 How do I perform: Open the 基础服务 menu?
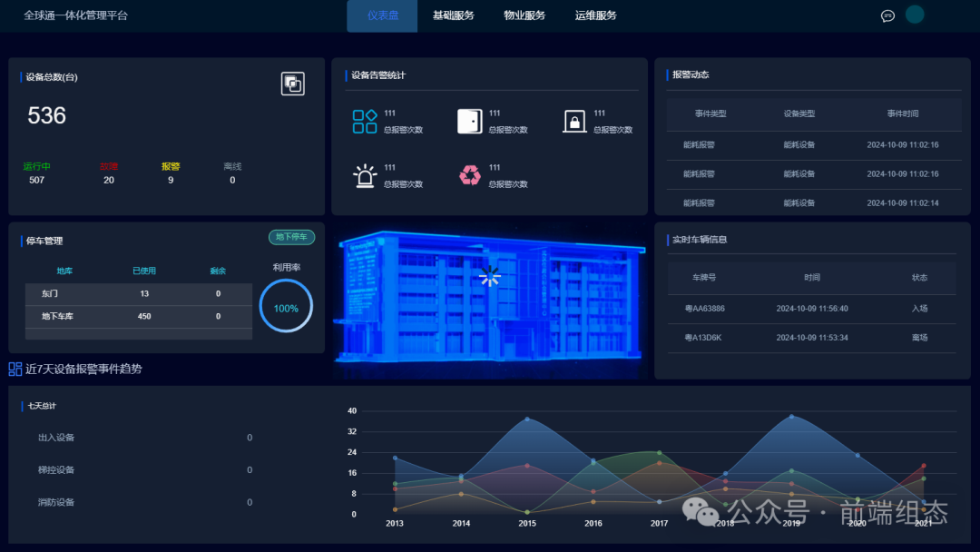[453, 15]
